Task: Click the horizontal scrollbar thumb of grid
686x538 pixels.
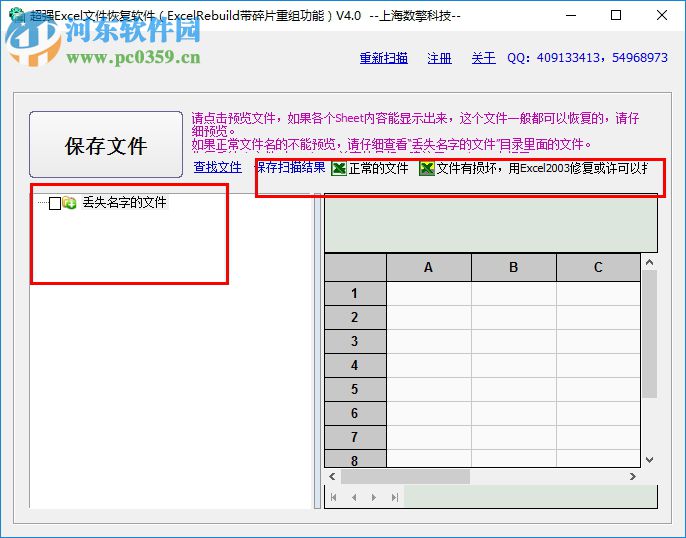Action: tap(405, 476)
